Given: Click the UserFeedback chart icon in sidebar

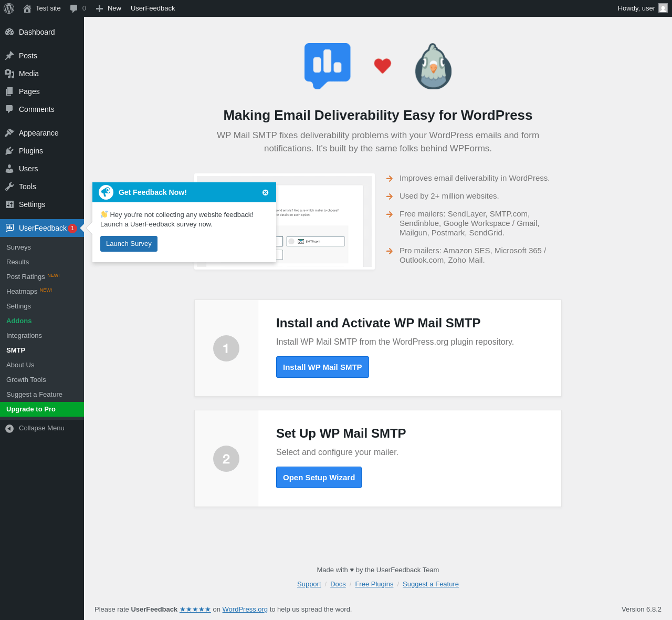Looking at the screenshot, I should click(9, 228).
